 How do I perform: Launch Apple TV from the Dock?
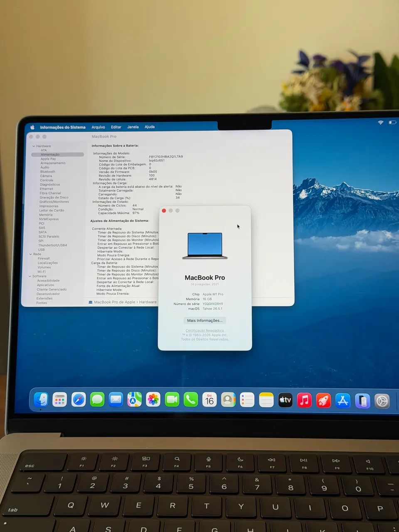[x=285, y=400]
